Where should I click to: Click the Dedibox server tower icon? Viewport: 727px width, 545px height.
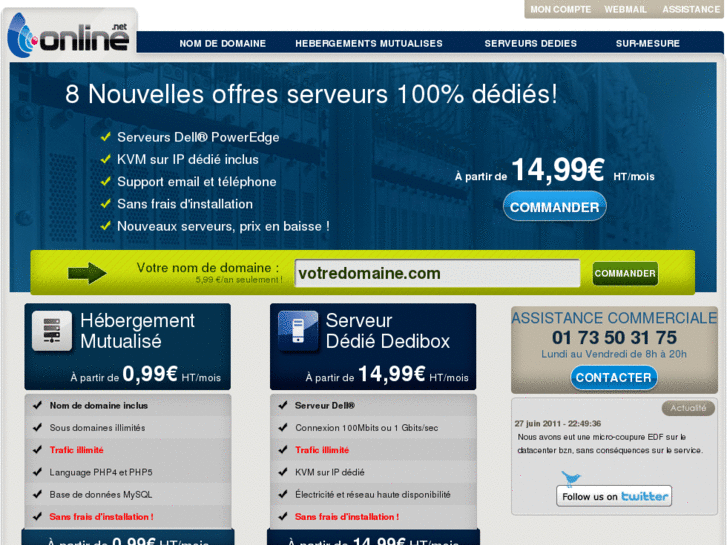pyautogui.click(x=298, y=330)
